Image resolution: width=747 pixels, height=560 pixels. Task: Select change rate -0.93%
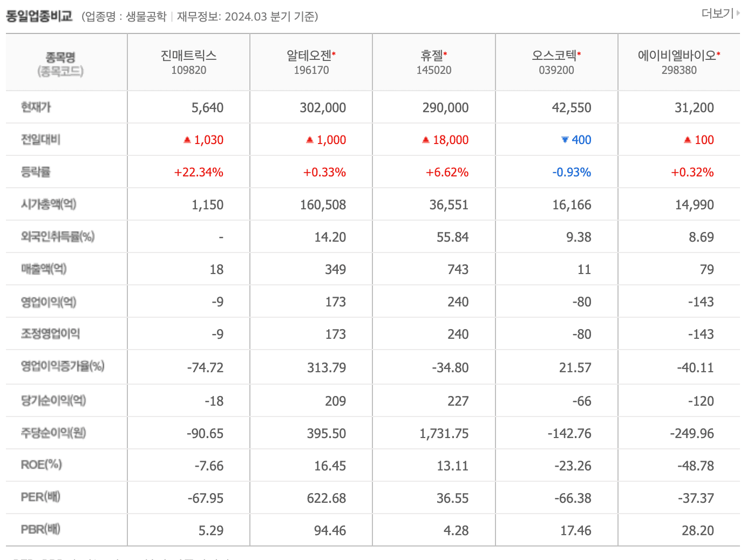pyautogui.click(x=572, y=173)
